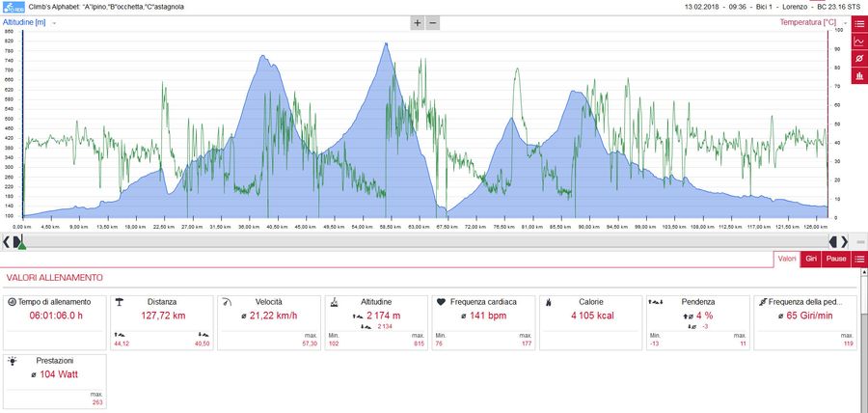Click the mountain icon on Altitudine card

click(334, 302)
